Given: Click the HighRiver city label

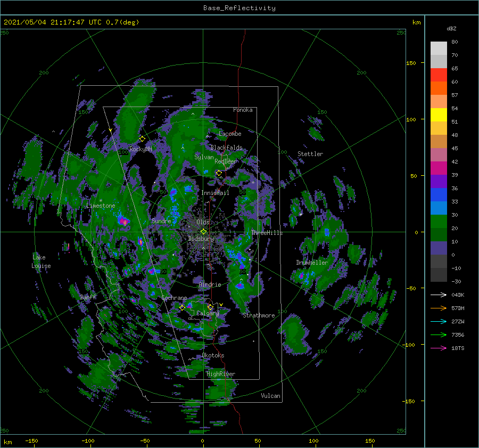Looking at the screenshot, I should [221, 374].
